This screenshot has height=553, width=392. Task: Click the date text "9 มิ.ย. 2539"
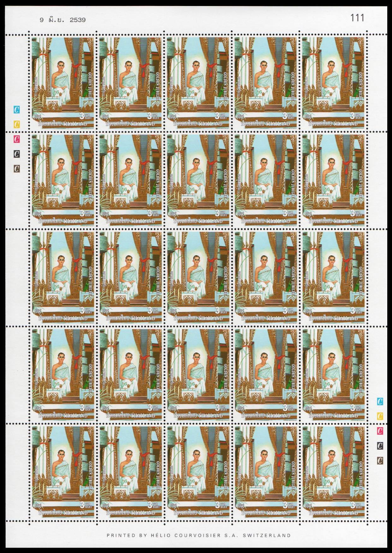point(63,20)
